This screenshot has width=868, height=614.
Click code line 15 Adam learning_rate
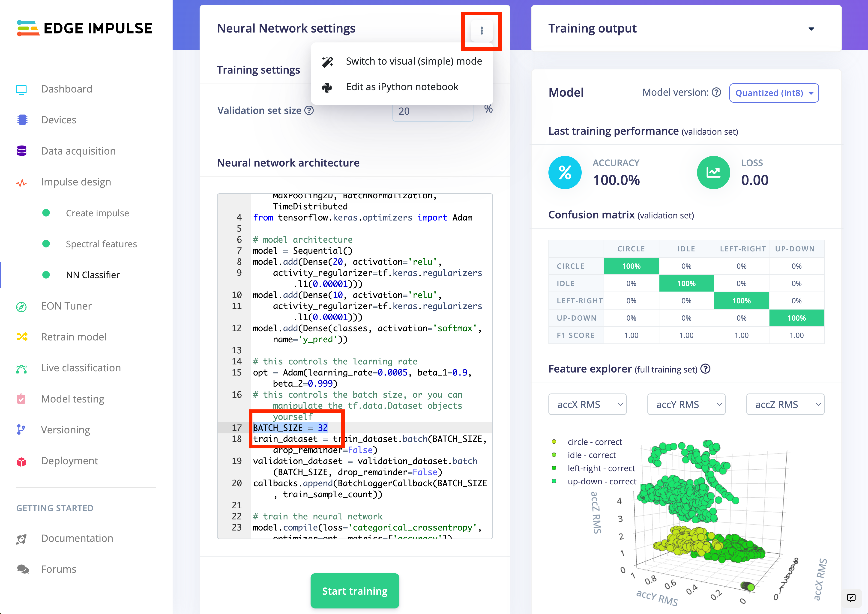362,378
